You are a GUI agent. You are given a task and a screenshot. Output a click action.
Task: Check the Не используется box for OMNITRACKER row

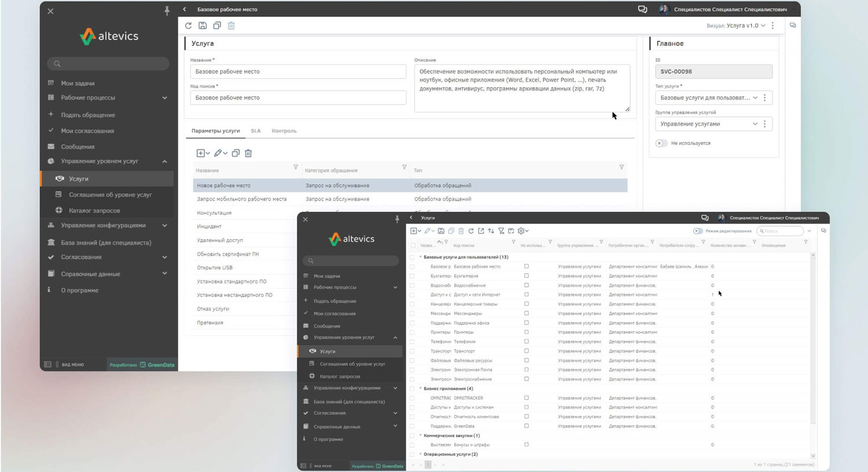526,398
